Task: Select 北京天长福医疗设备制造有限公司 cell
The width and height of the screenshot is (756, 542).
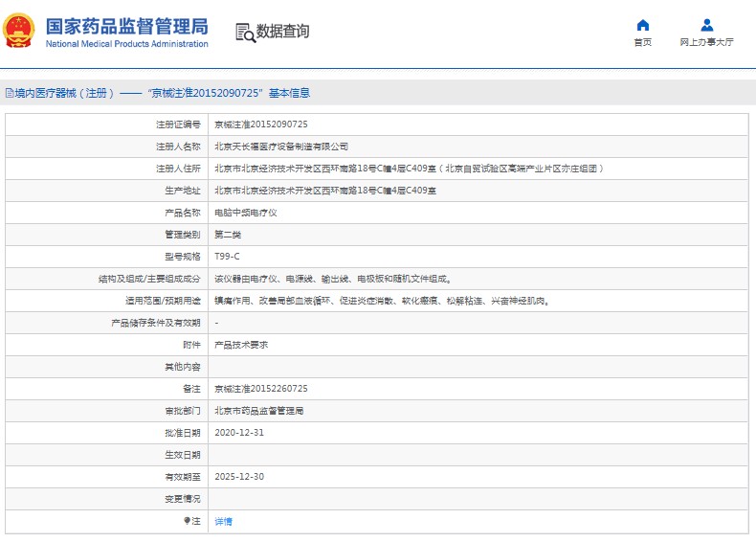Action: 281,147
